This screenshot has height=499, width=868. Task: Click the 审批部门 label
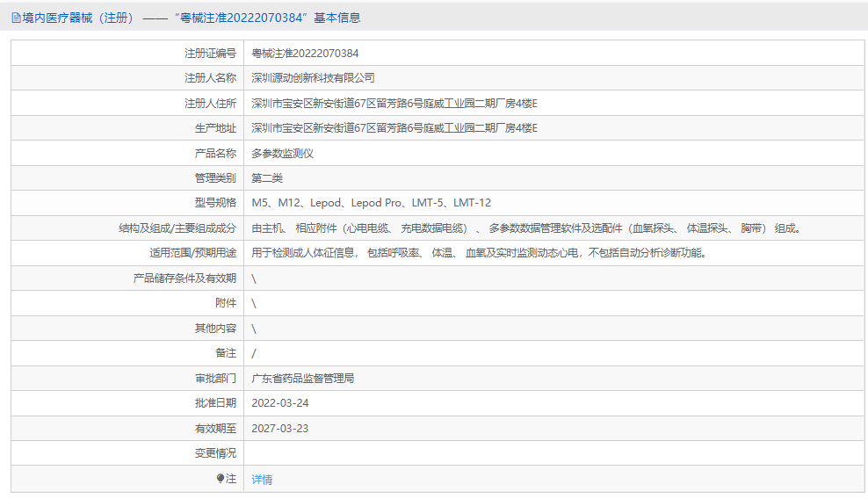[x=215, y=379]
